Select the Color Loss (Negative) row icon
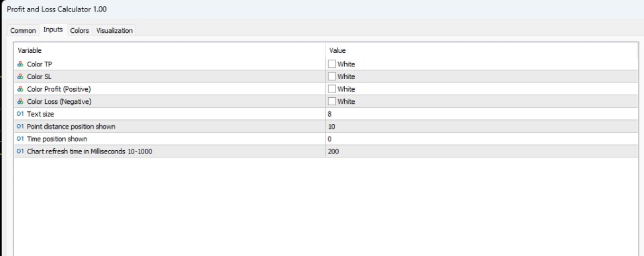 (20, 101)
